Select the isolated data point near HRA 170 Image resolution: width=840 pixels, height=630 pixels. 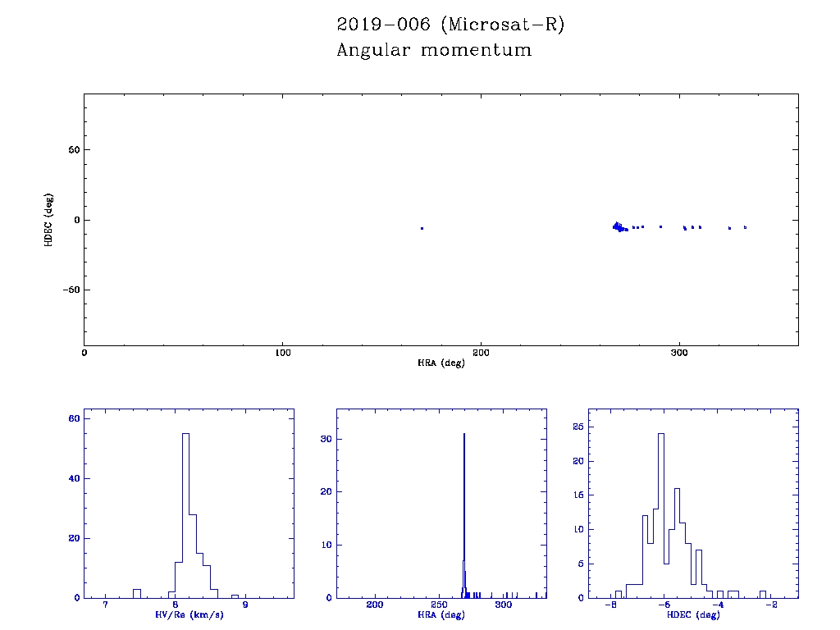click(x=422, y=228)
